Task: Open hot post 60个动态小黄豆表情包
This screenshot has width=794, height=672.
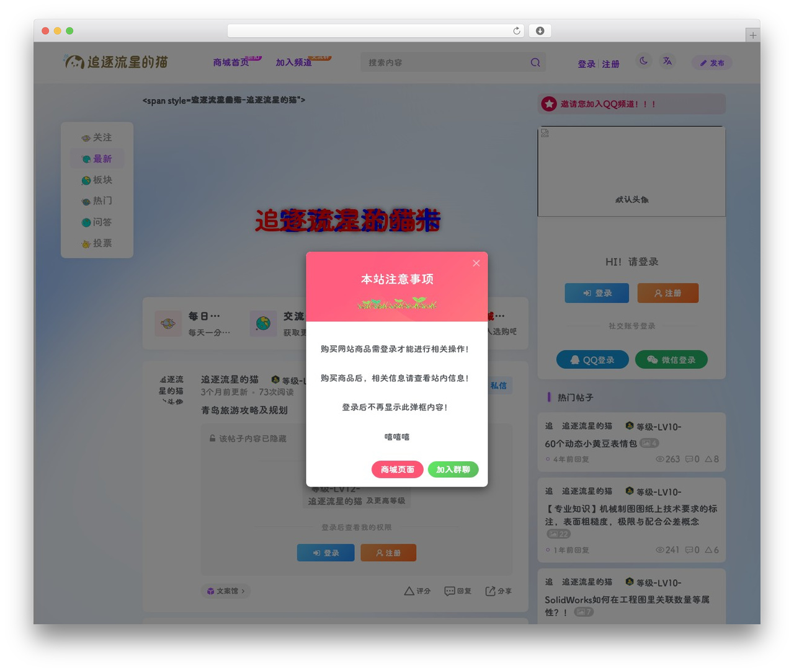Action: tap(591, 443)
